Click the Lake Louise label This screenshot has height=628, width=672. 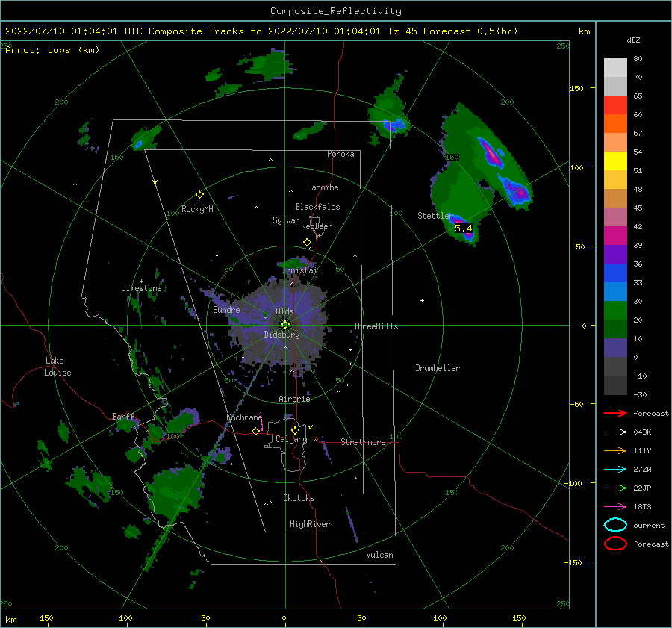57,367
